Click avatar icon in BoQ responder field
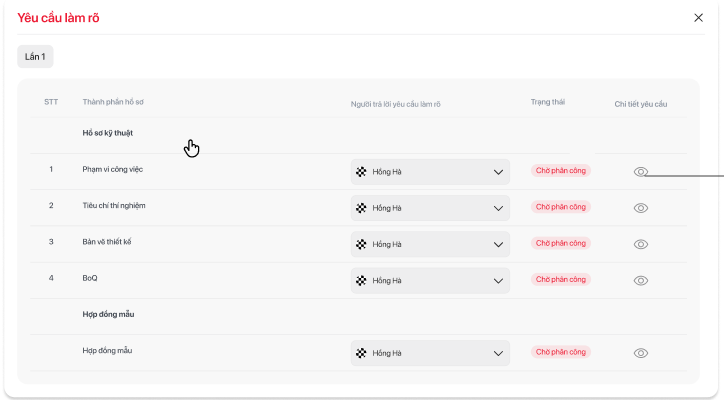This screenshot has height=400, width=724. click(x=361, y=281)
